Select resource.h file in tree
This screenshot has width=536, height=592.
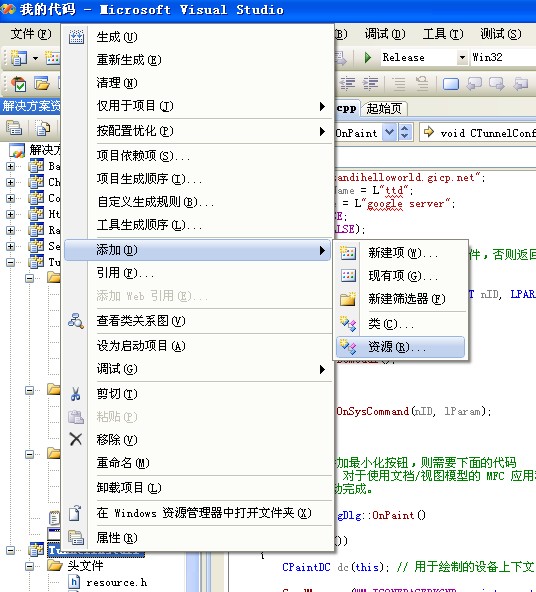[x=116, y=582]
